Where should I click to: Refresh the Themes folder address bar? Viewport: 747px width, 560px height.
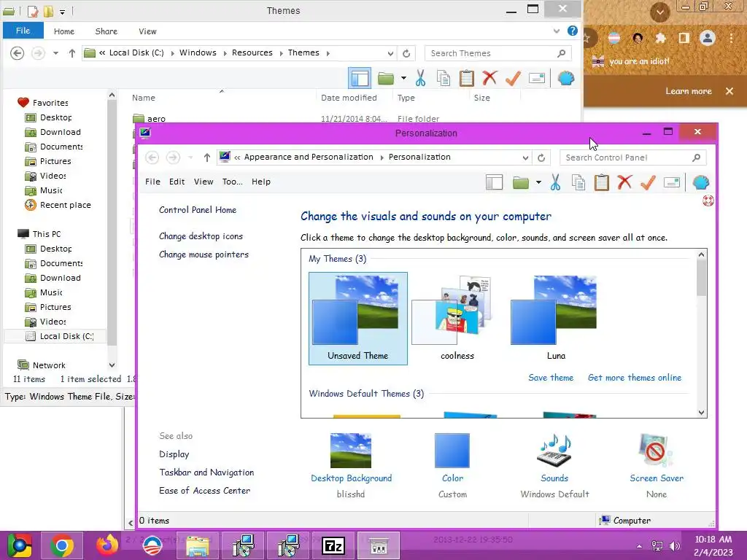(x=406, y=53)
